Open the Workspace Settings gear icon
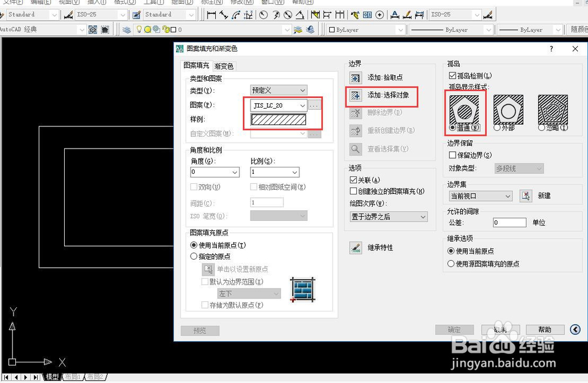 [93, 29]
